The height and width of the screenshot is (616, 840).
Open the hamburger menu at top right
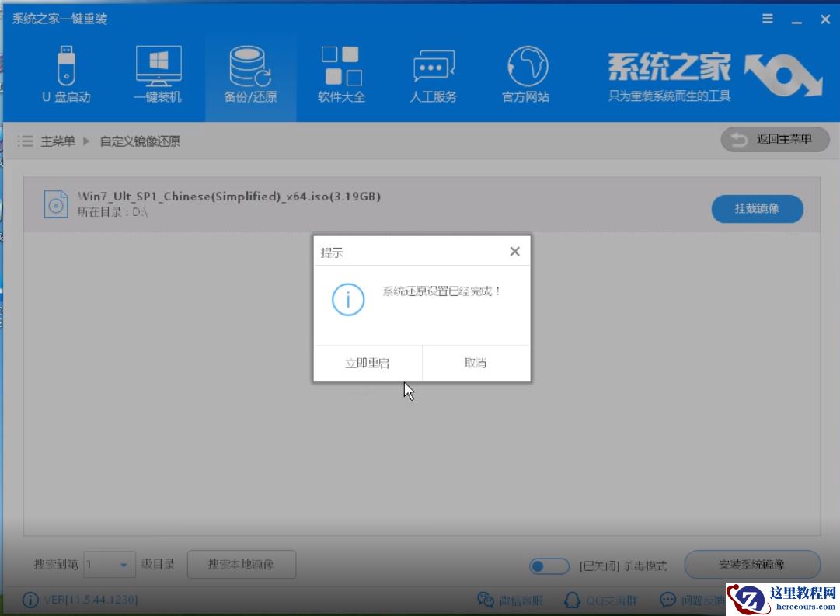(x=766, y=19)
